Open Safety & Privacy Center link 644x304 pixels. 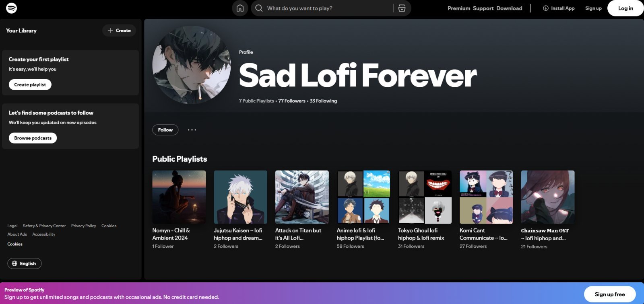[x=44, y=226]
